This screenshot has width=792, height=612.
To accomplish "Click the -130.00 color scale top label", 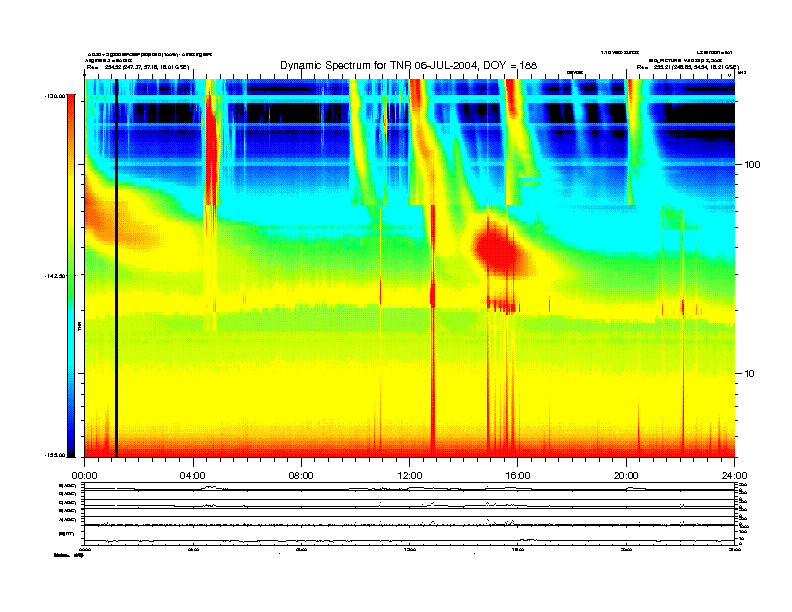I will pyautogui.click(x=55, y=95).
